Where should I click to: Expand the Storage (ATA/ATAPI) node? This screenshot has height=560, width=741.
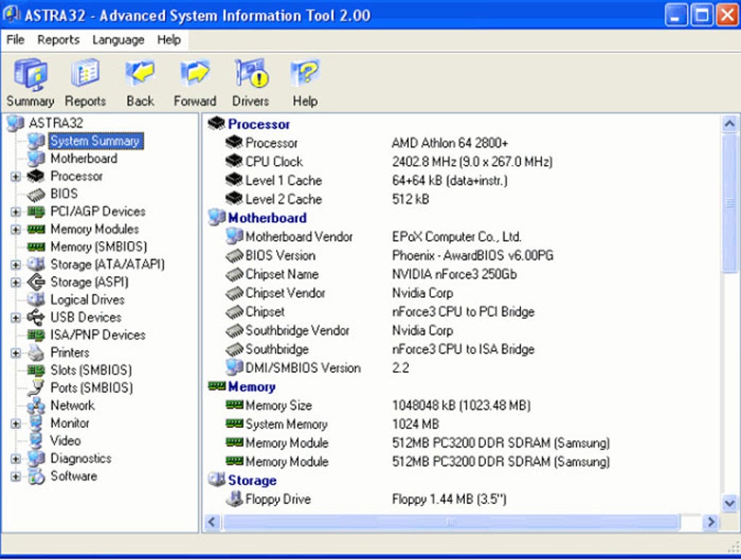(x=15, y=264)
